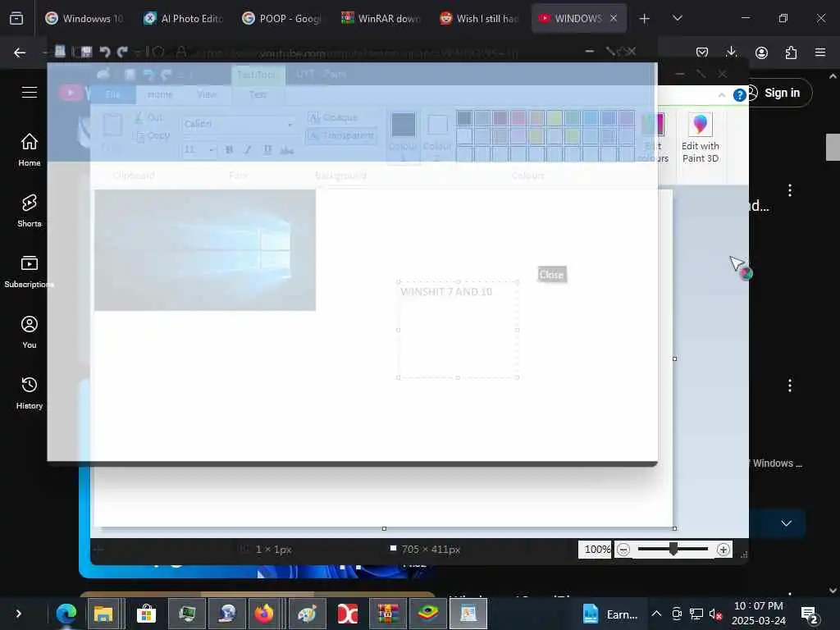Click the page scrollbar down arrow
Screen dimensions: 840x630
(833, 590)
